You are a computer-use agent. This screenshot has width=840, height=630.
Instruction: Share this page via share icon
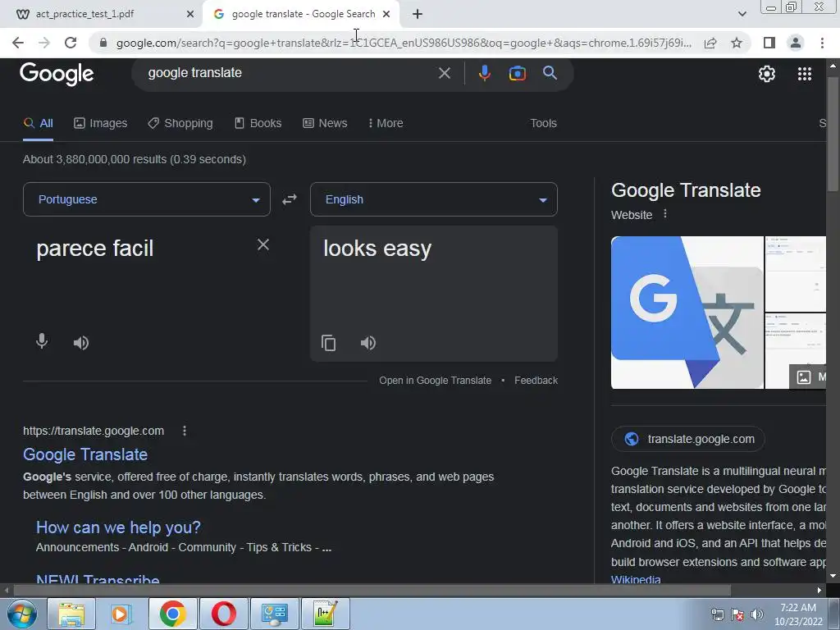(710, 43)
